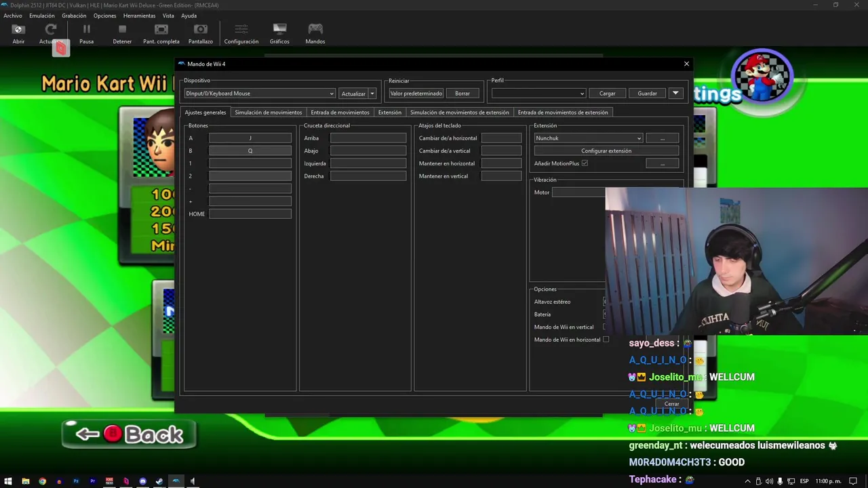
Task: Open the Windows Start menu
Action: tap(8, 481)
